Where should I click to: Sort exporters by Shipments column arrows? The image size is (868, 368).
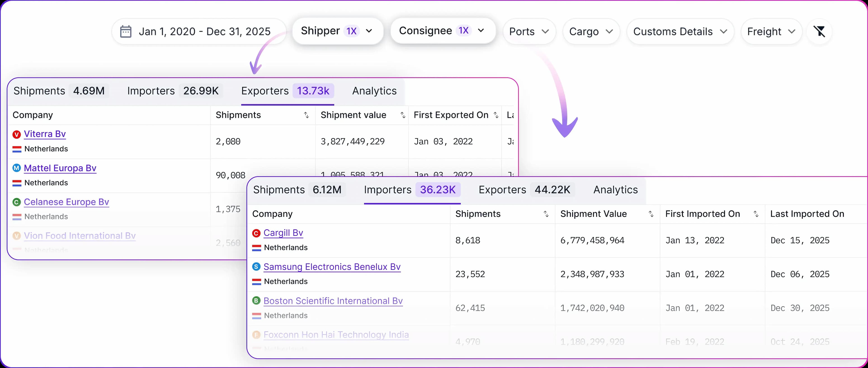pos(306,115)
